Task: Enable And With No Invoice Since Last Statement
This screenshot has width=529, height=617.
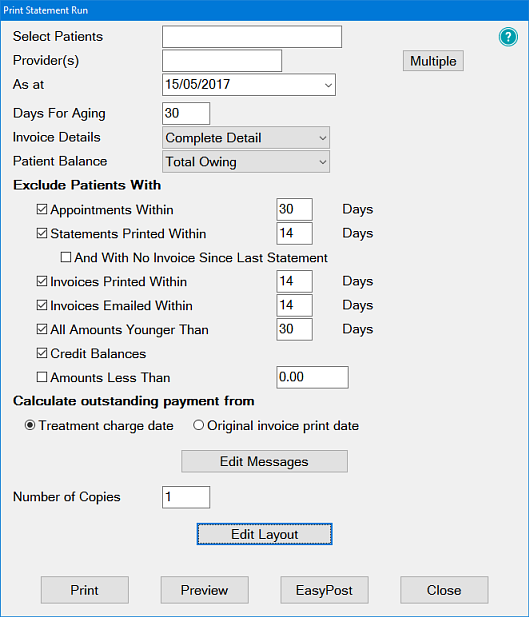Action: point(66,257)
